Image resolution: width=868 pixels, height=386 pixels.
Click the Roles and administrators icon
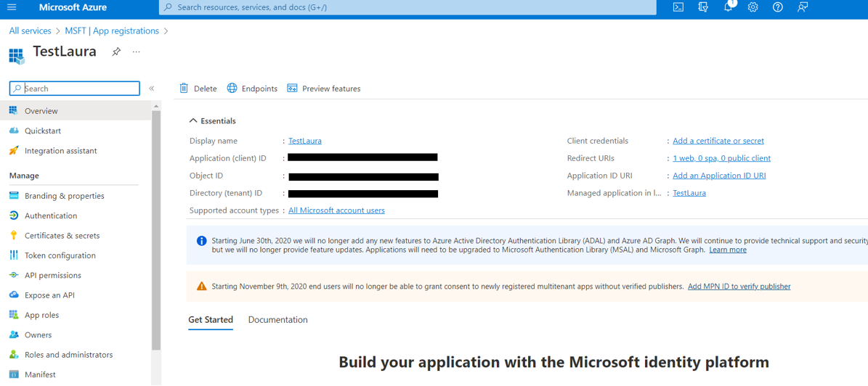pos(15,355)
